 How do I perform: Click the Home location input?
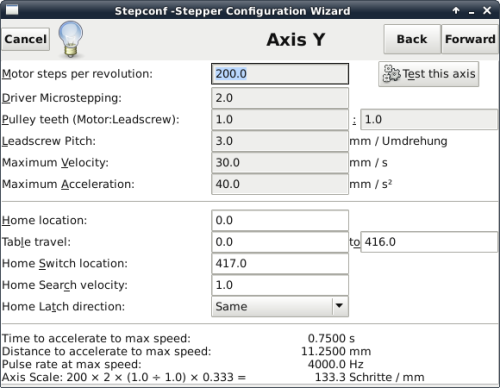[280, 220]
